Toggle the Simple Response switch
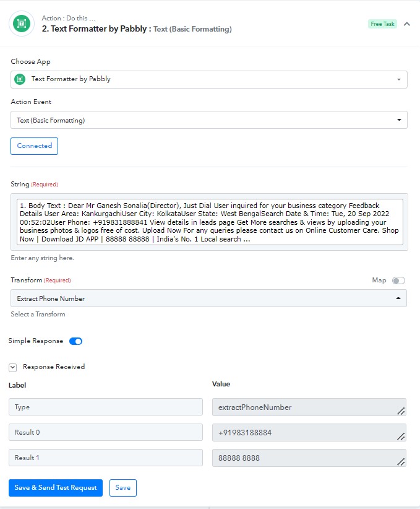Viewport: 420px width, 509px height. pos(76,341)
